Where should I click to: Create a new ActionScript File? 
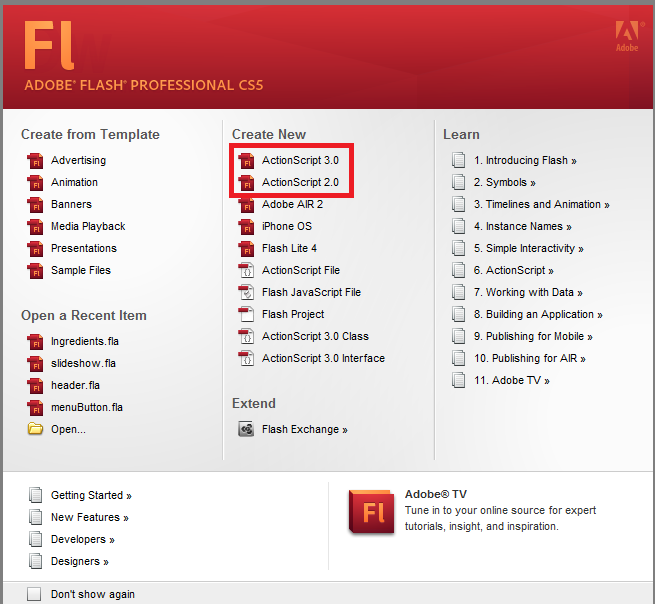click(x=301, y=270)
